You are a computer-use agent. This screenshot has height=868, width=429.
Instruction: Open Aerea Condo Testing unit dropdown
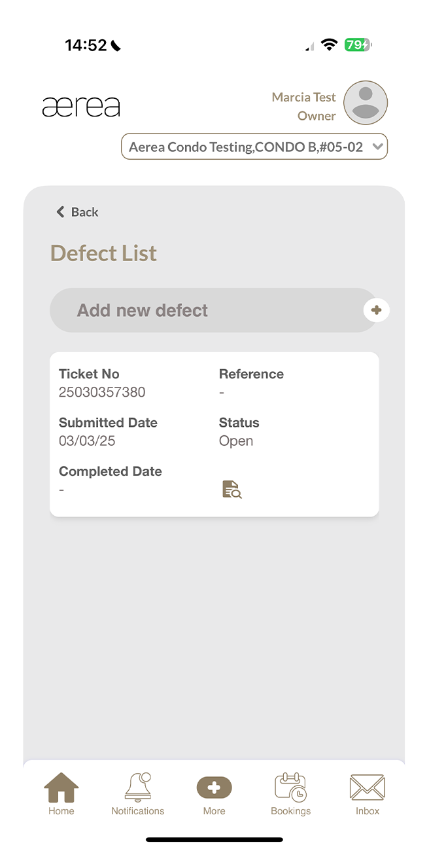pos(246,147)
